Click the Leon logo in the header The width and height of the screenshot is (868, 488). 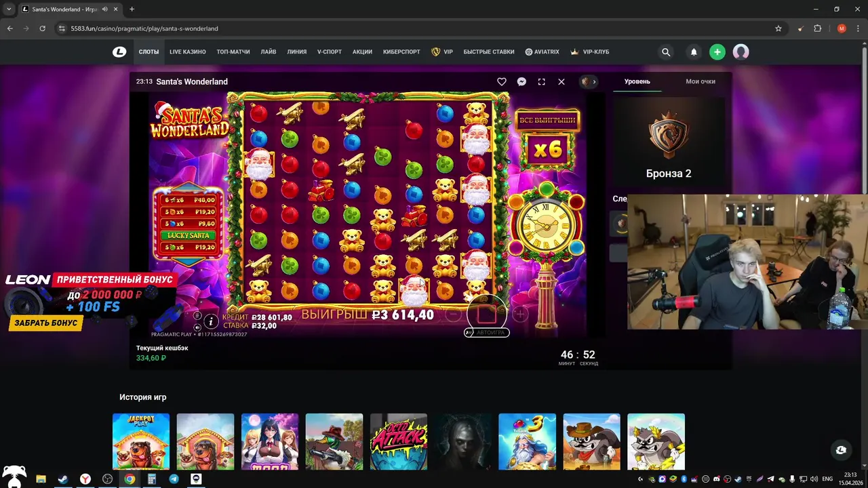119,52
